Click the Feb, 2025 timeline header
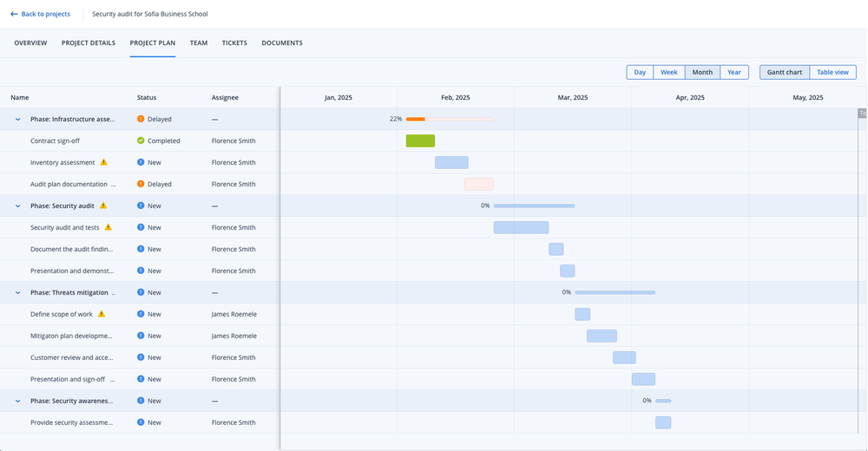The width and height of the screenshot is (868, 451). tap(456, 97)
